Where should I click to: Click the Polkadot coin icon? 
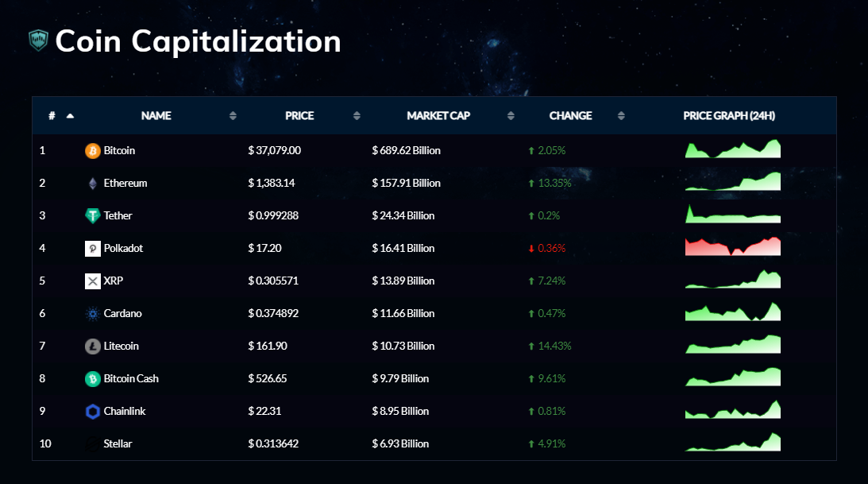coord(92,249)
